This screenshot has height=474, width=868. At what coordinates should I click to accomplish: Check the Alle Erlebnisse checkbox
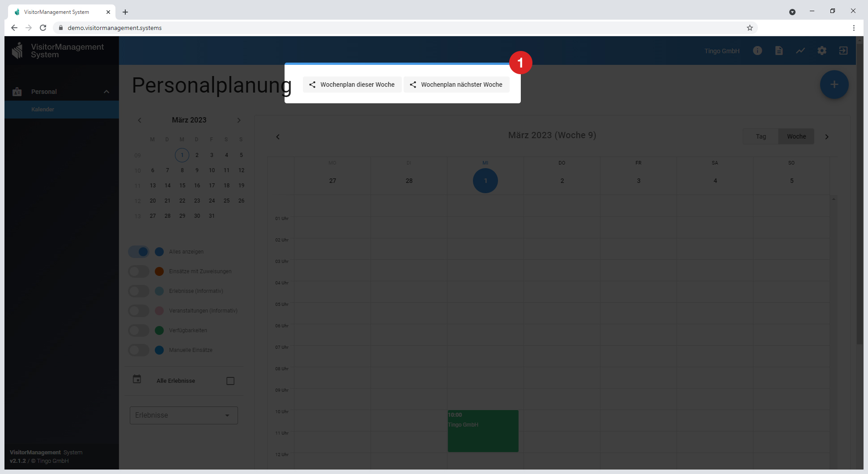pos(230,381)
